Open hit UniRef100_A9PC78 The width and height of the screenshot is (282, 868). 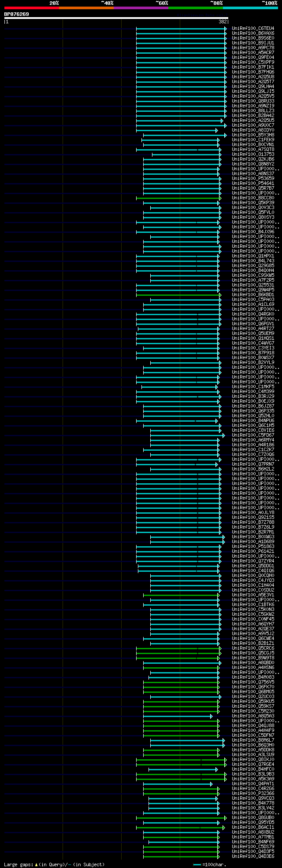(x=253, y=48)
